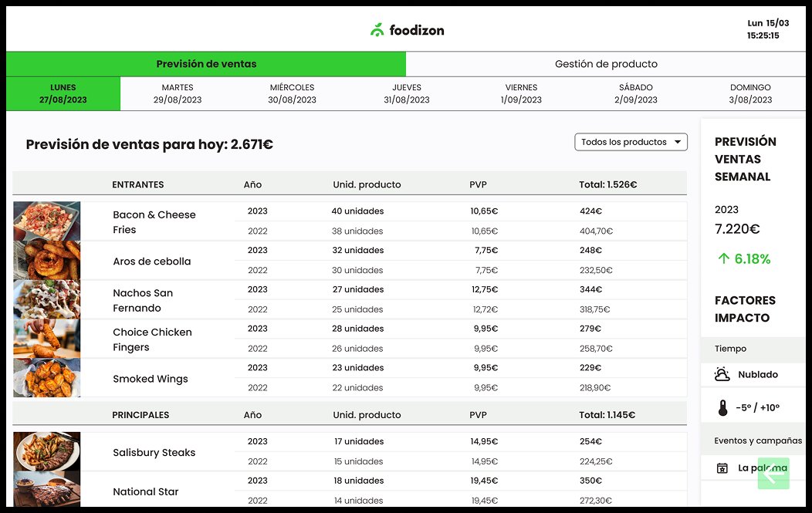Click the 32 unidades cell
Screen dimensions: 812x513
[358, 250]
